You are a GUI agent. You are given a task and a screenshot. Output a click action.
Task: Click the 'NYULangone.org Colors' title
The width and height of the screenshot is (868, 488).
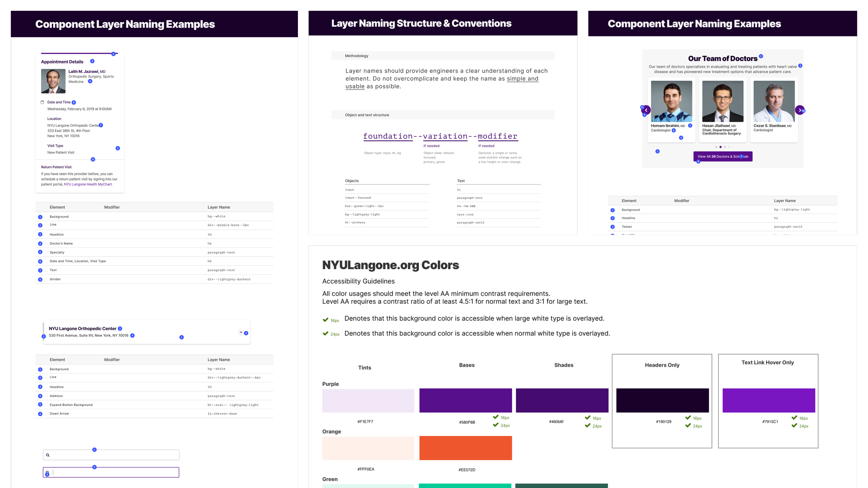[x=391, y=265]
